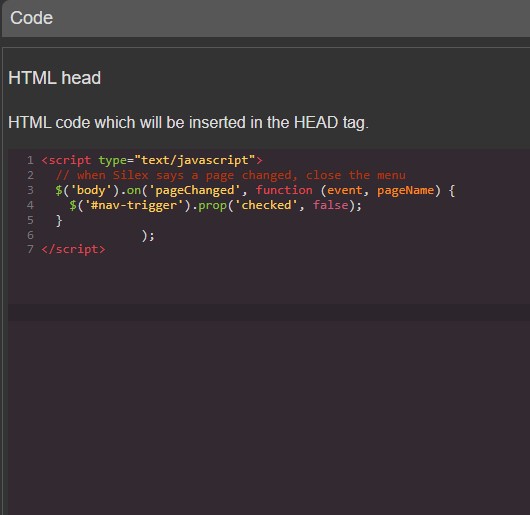Image resolution: width=530 pixels, height=515 pixels.
Task: Click the Silex page changed comment
Action: [x=231, y=175]
